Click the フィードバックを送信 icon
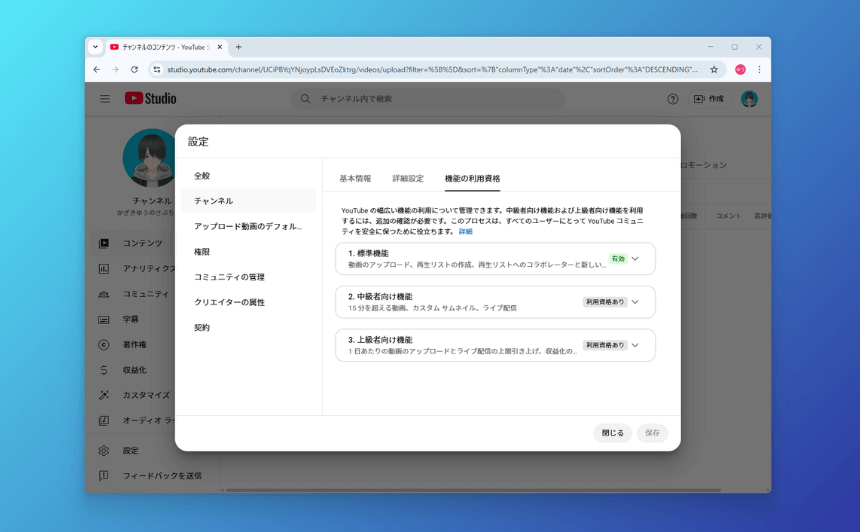Screen dimensions: 860x532 click(x=104, y=476)
